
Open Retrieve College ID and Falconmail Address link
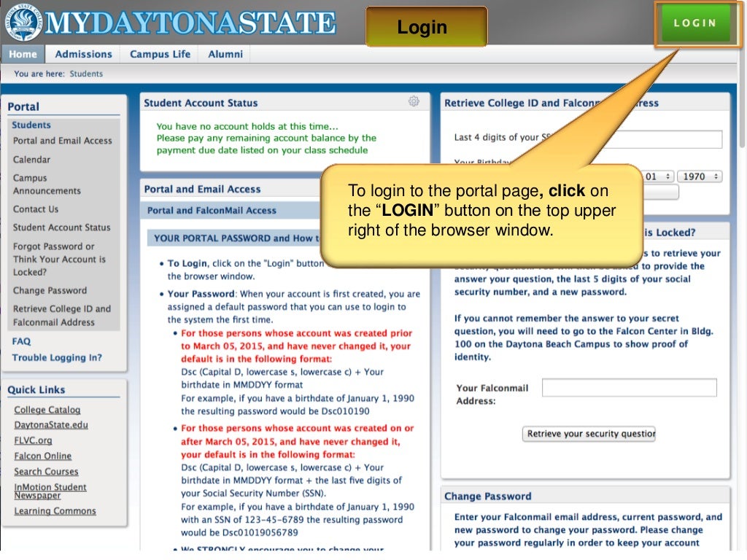pyautogui.click(x=62, y=315)
